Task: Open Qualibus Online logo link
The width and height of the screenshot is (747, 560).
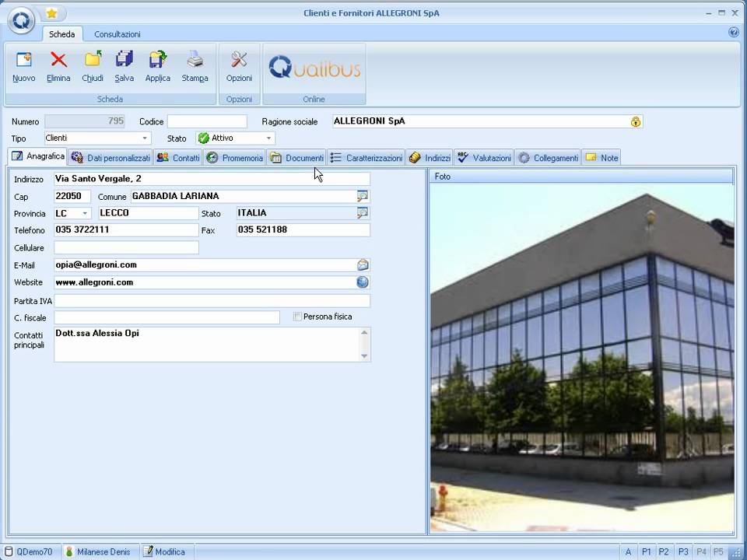Action: tap(314, 67)
